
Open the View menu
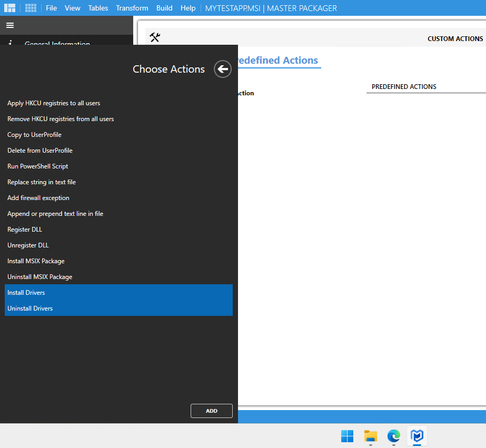tap(73, 8)
